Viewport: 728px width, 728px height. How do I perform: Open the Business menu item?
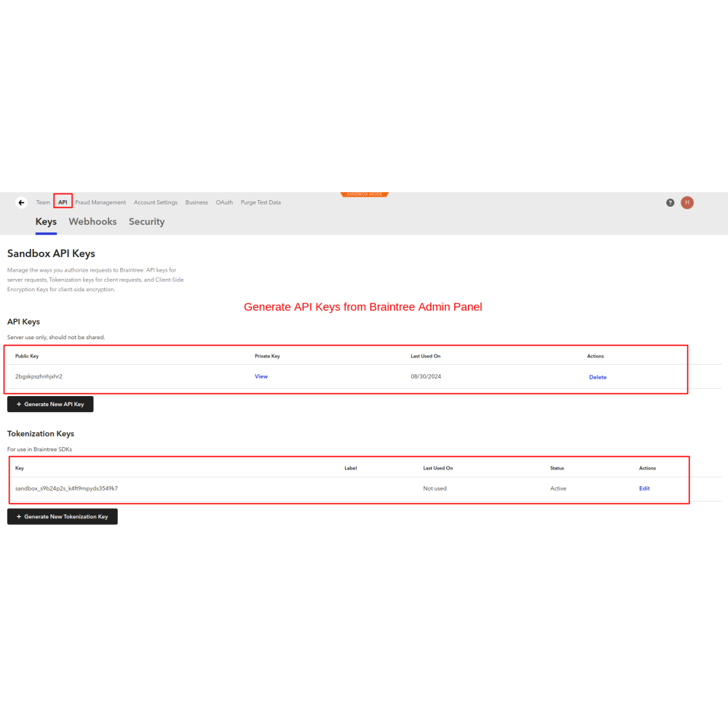coord(197,202)
